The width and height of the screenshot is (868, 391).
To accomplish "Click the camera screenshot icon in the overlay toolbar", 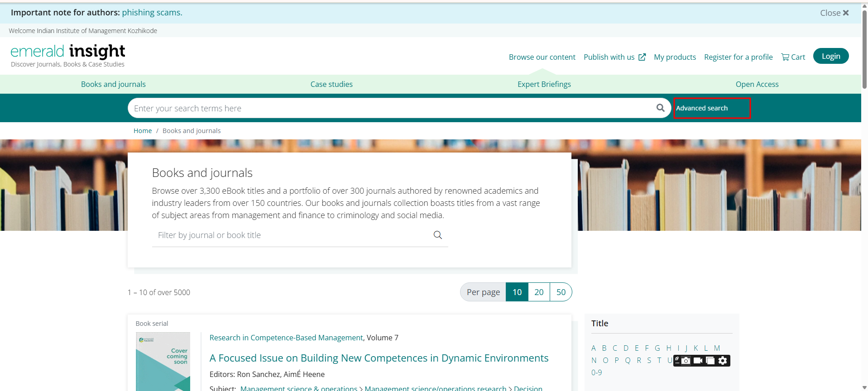I will [686, 361].
